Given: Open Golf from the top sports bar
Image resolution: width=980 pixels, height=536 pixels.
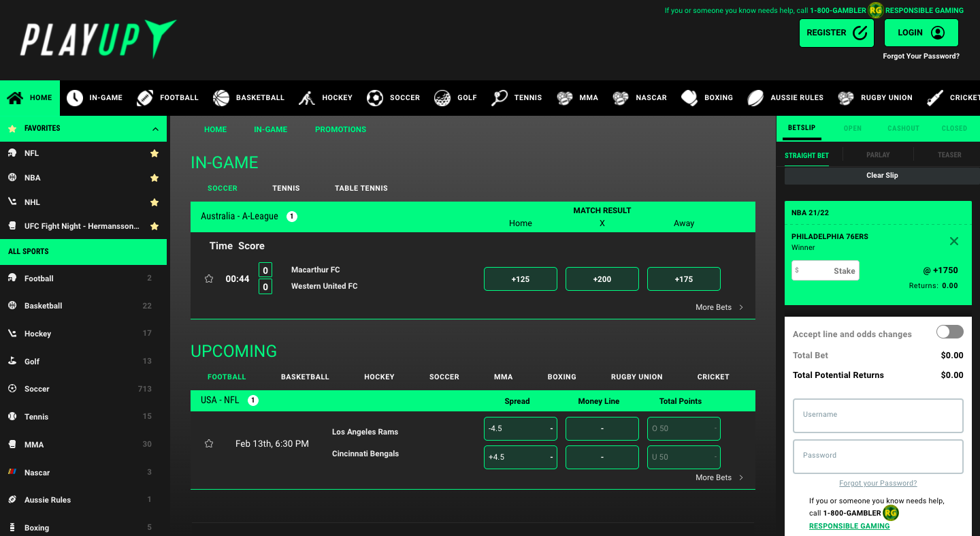Looking at the screenshot, I should (455, 97).
